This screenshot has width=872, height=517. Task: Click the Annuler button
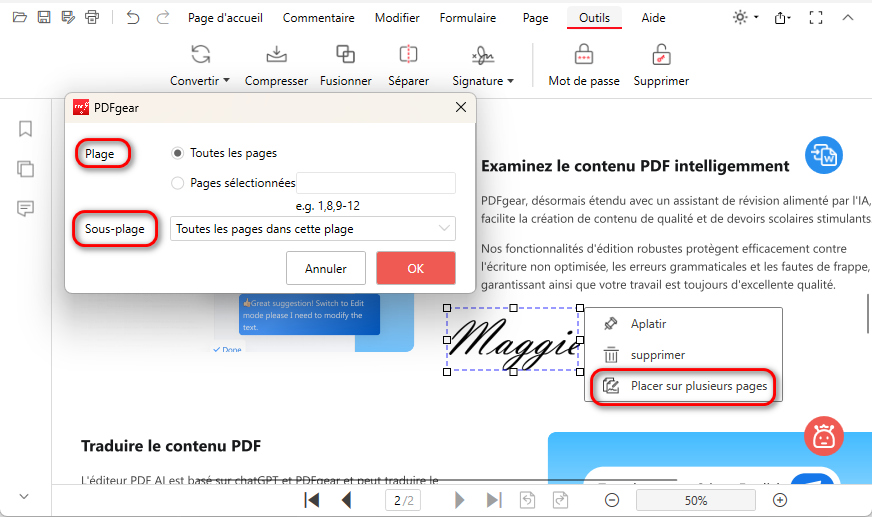pyautogui.click(x=326, y=269)
